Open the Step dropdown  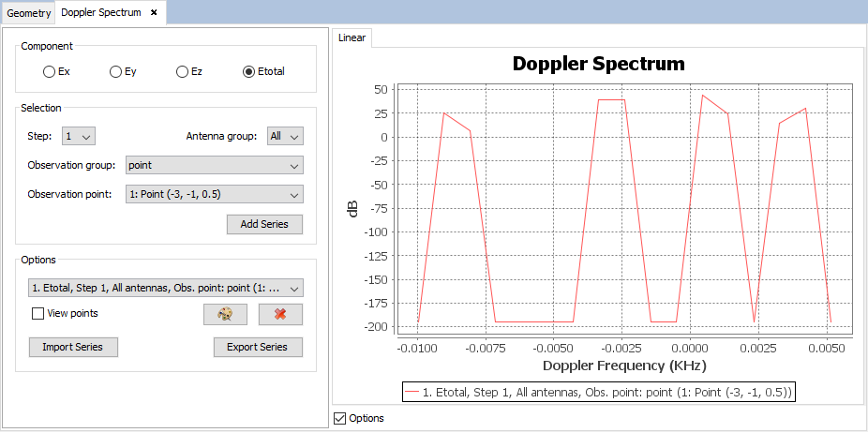point(79,137)
